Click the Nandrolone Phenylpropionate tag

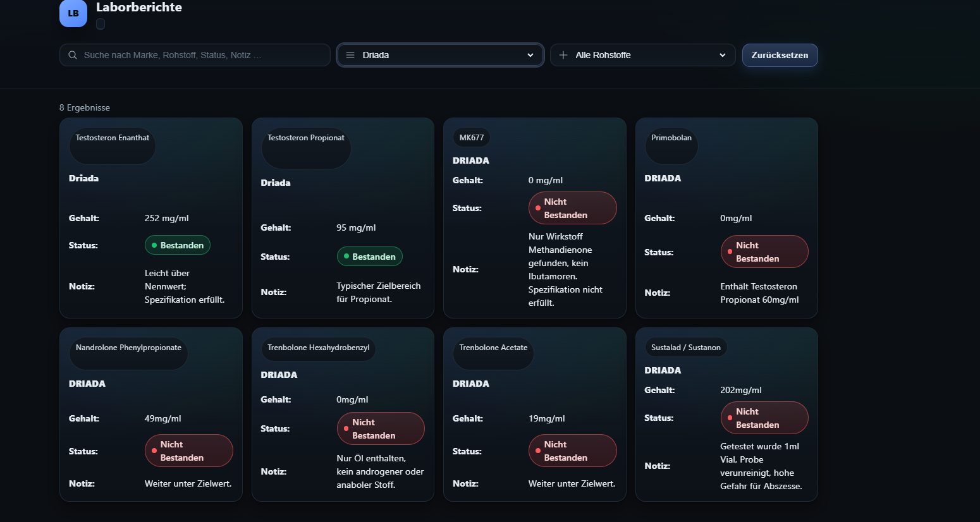128,348
